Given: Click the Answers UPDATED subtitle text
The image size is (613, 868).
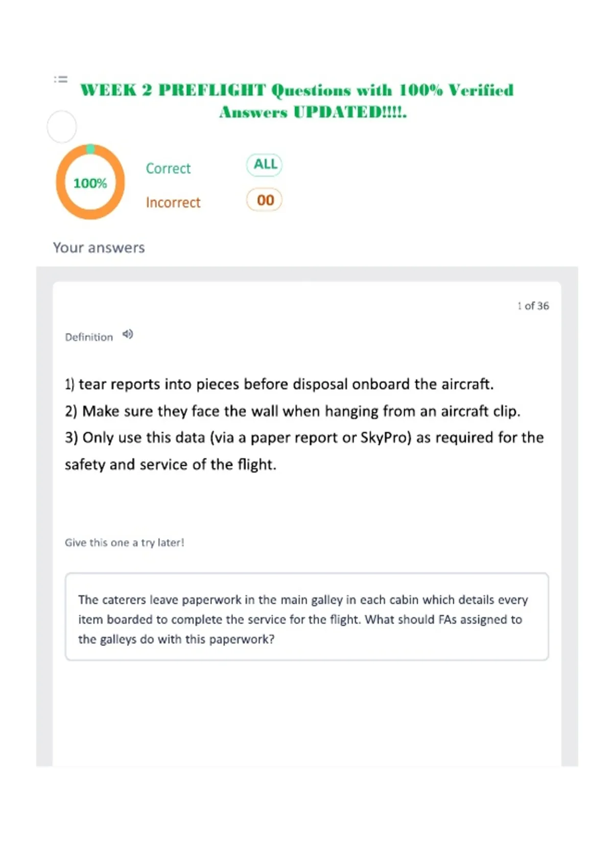Looking at the screenshot, I should 313,112.
